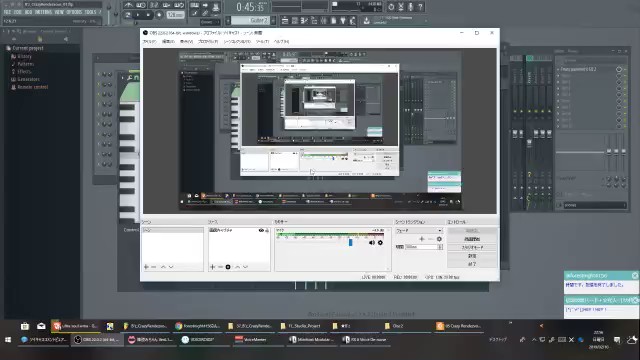The height and width of the screenshot is (360, 640).
Task: Open the OBS File menu
Action: pyautogui.click(x=149, y=42)
